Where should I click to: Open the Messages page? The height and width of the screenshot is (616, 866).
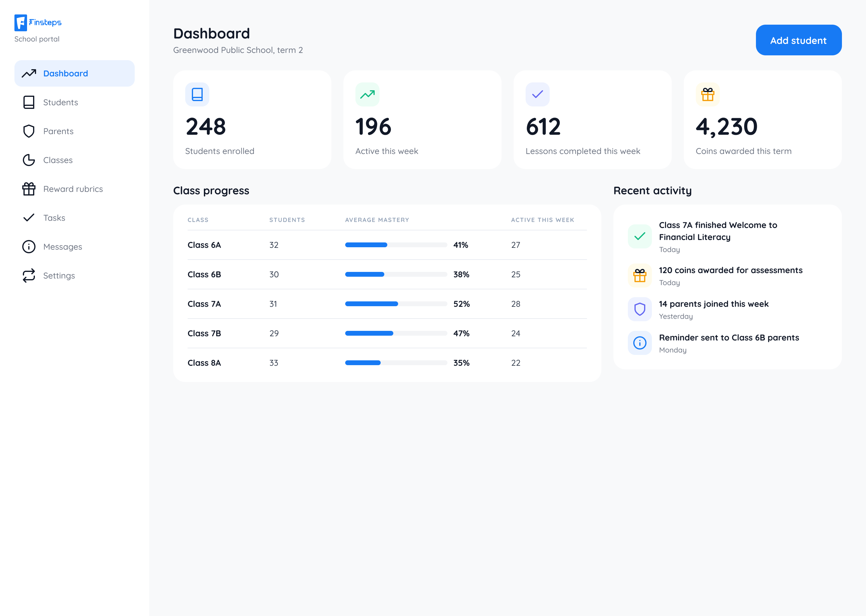click(74, 247)
